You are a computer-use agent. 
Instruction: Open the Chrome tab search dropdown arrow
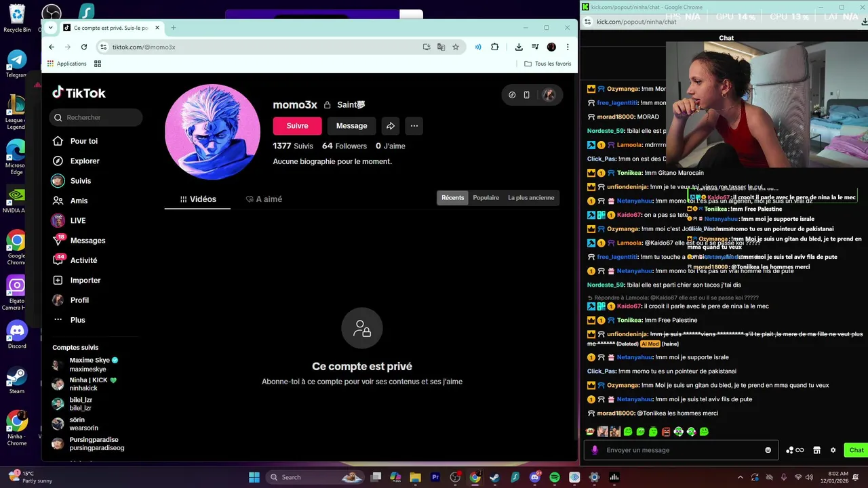point(50,28)
